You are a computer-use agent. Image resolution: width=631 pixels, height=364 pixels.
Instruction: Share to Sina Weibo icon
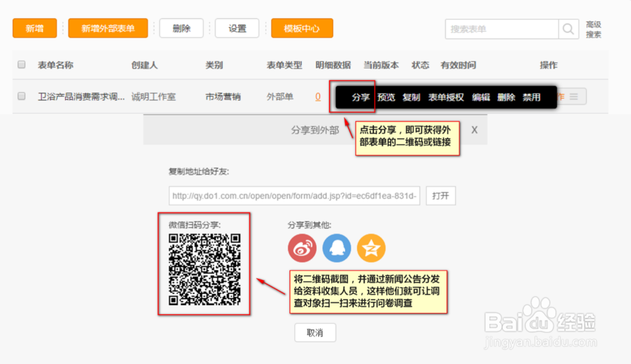pos(302,248)
